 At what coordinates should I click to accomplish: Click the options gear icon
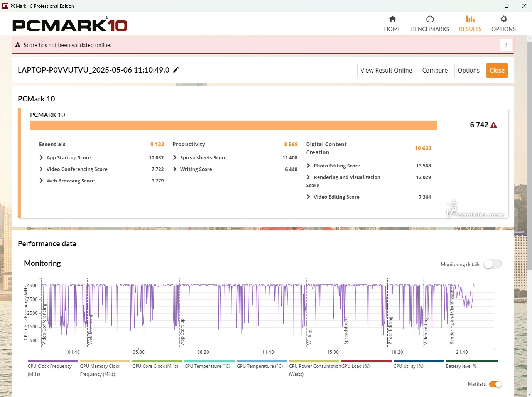(503, 19)
